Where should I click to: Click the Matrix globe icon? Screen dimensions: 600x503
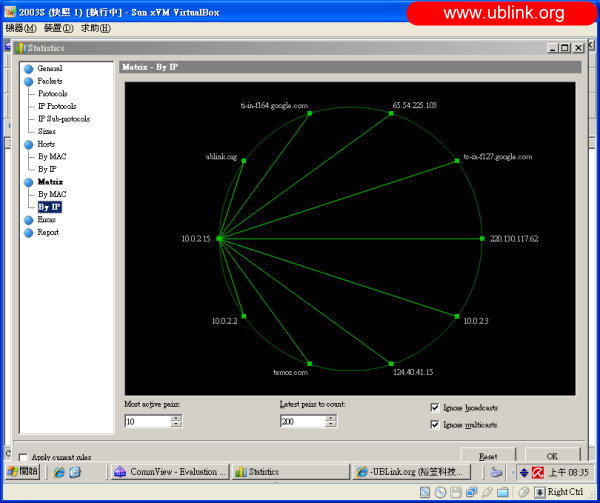coord(29,182)
